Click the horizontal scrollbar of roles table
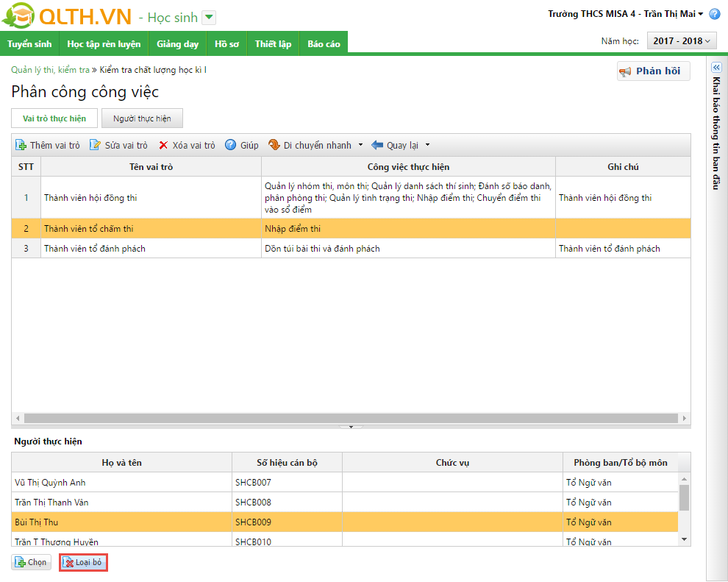Image resolution: width=728 pixels, height=582 pixels. (x=350, y=418)
